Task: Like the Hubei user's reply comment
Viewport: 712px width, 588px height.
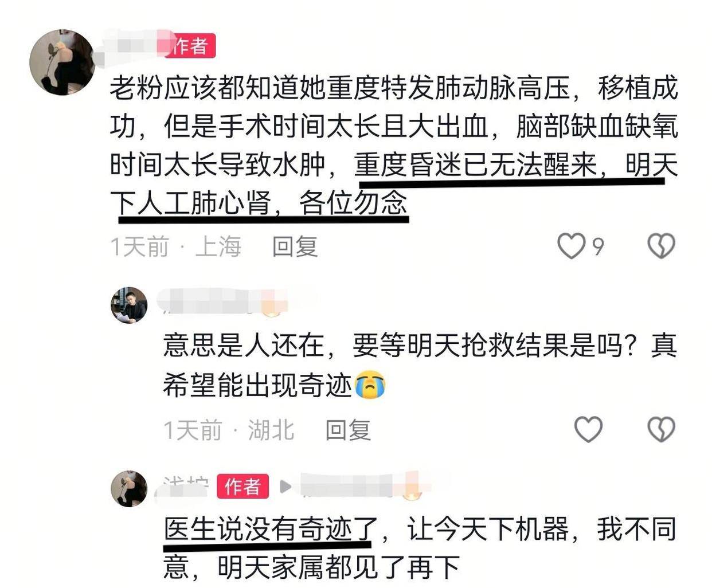Action: (589, 429)
